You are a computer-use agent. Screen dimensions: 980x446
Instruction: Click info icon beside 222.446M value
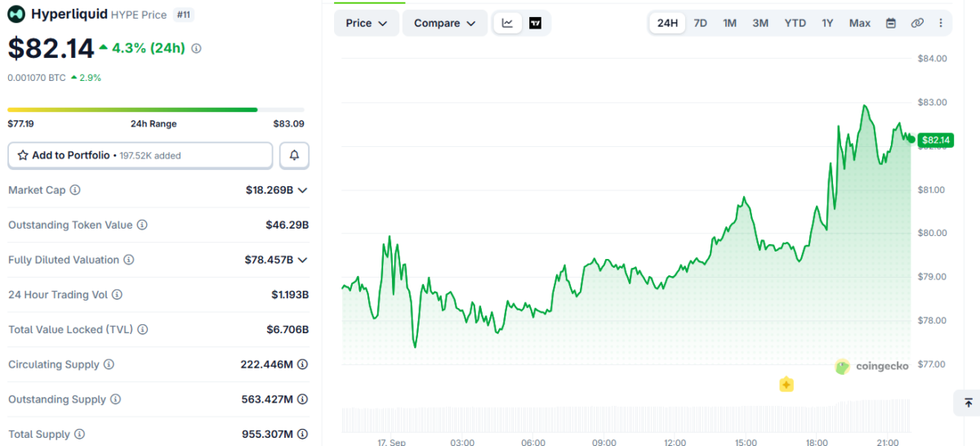[x=303, y=364]
